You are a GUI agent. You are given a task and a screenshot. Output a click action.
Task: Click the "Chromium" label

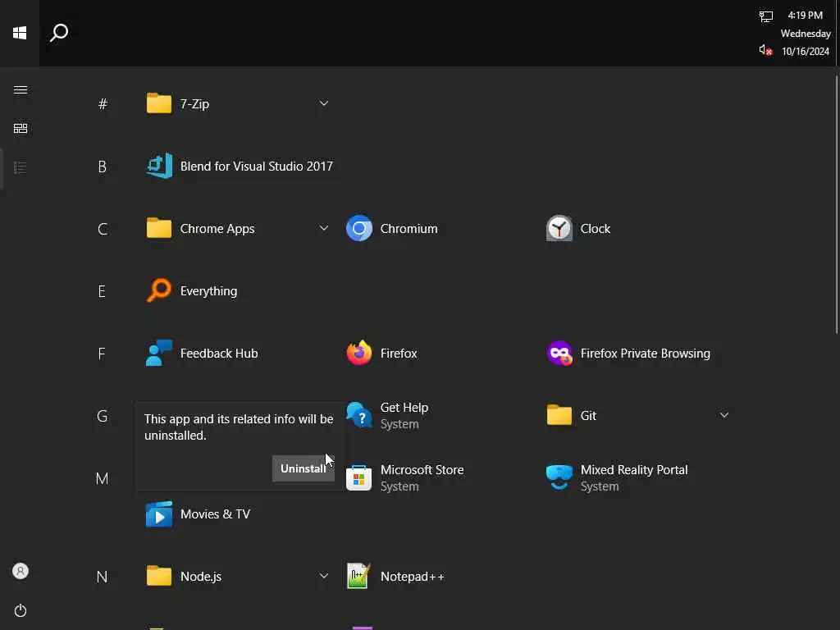pos(409,228)
